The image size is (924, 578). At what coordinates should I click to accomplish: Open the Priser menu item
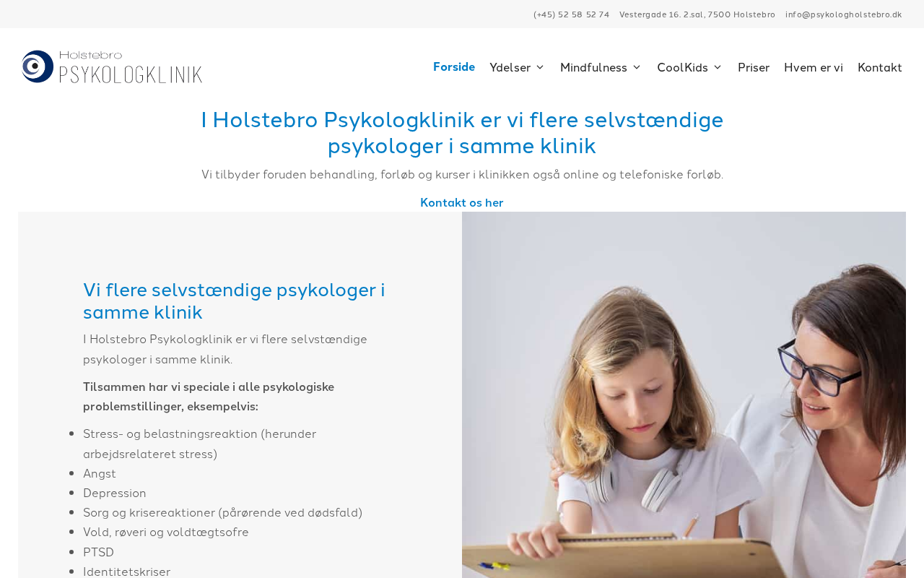click(x=754, y=67)
